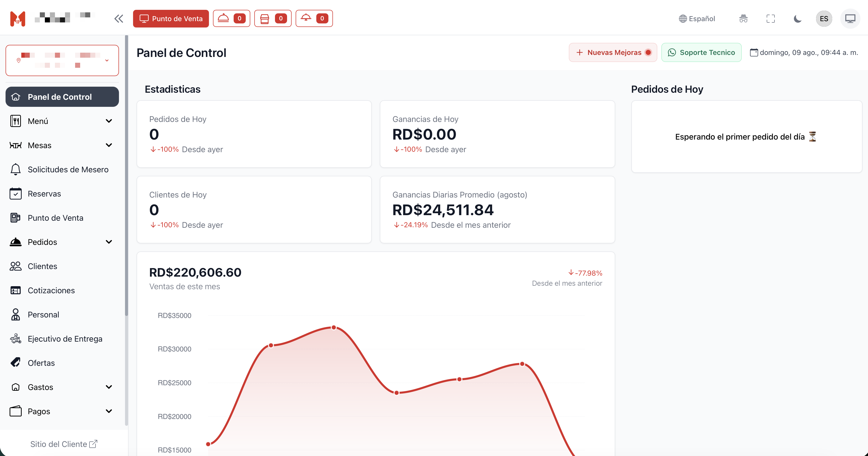The height and width of the screenshot is (456, 868).
Task: Click the Punto de Venta register icon
Action: (16, 218)
